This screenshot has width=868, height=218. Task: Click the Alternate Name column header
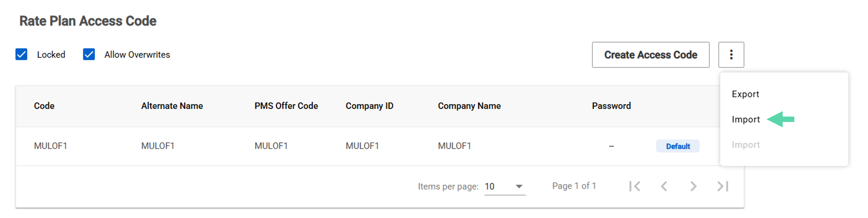(x=172, y=106)
